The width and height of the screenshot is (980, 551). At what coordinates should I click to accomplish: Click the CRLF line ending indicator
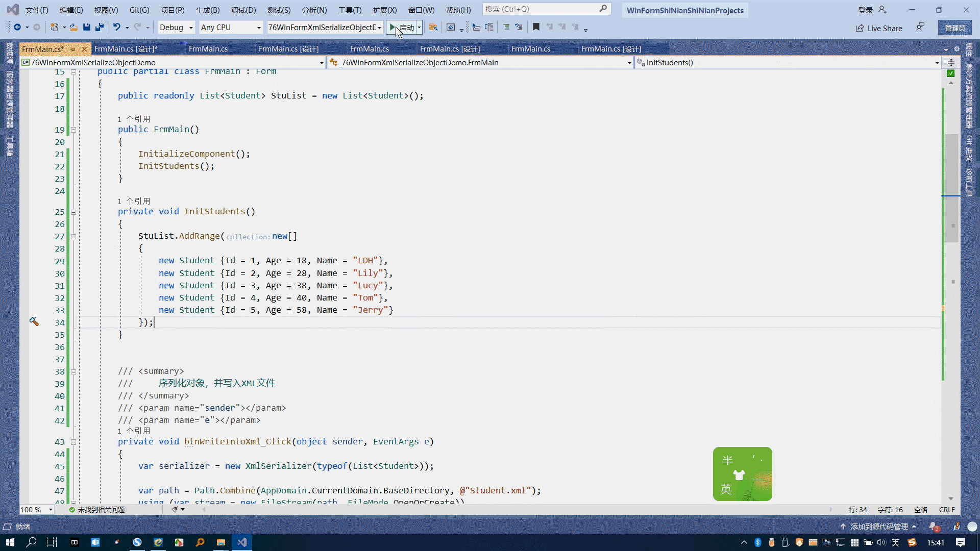[947, 509]
